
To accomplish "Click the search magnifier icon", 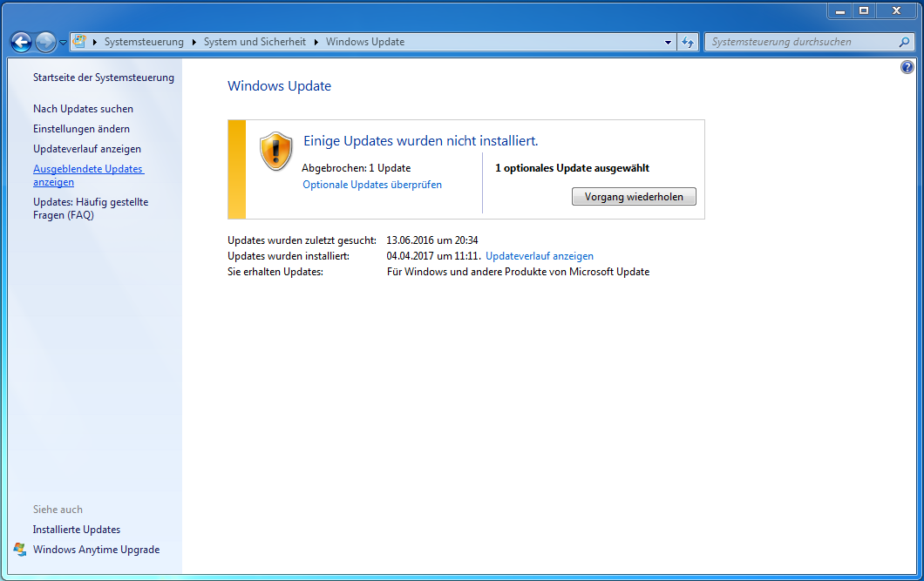I will (x=904, y=42).
